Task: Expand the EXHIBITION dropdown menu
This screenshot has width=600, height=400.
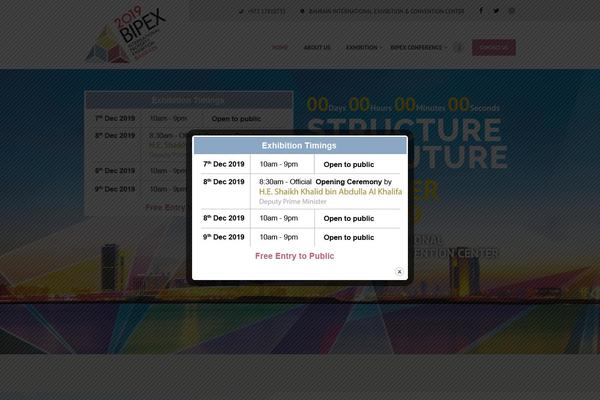Action: click(x=363, y=47)
